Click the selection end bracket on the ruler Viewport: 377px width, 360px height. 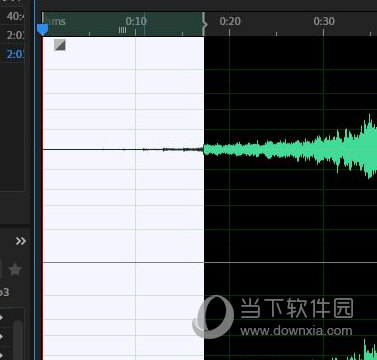[204, 24]
